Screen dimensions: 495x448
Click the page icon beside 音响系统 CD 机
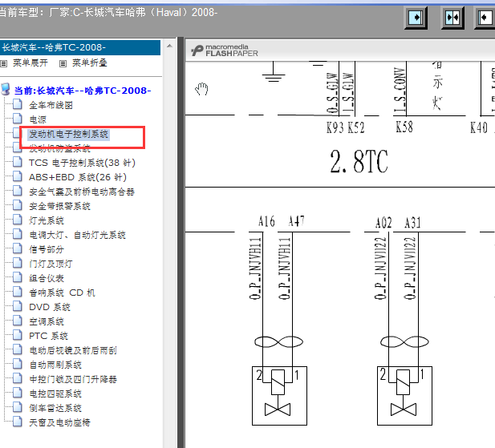[x=18, y=292]
